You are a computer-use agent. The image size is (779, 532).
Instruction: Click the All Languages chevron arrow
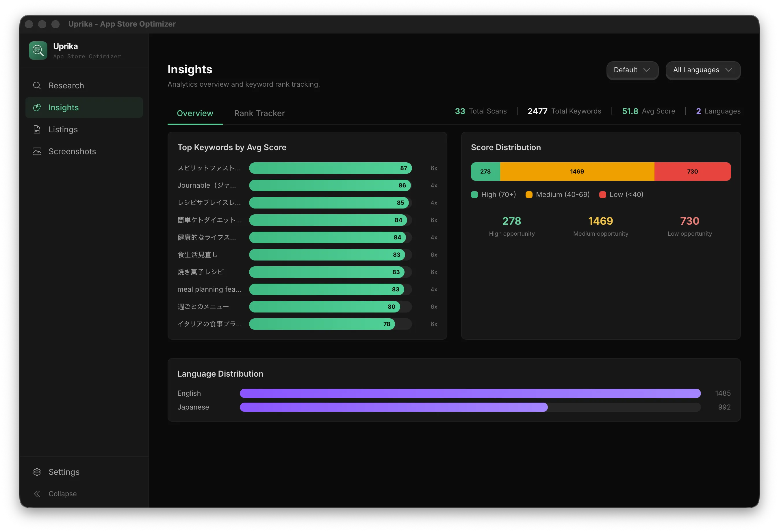tap(728, 70)
